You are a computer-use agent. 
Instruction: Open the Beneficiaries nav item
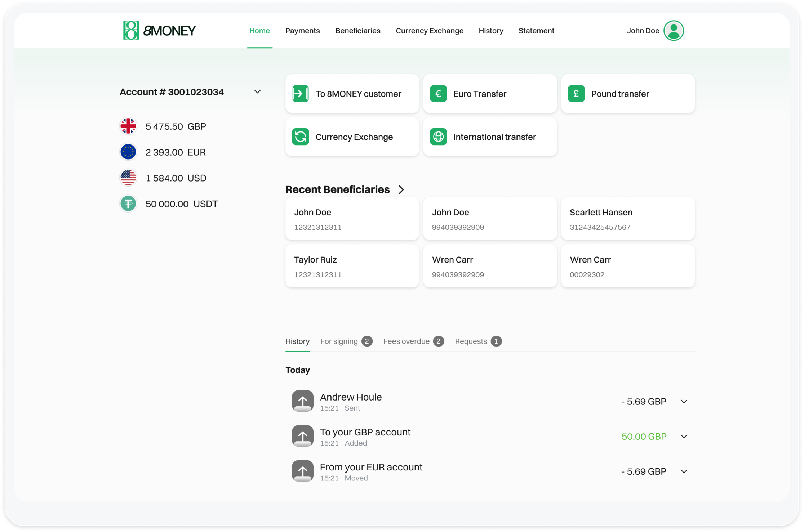point(358,31)
